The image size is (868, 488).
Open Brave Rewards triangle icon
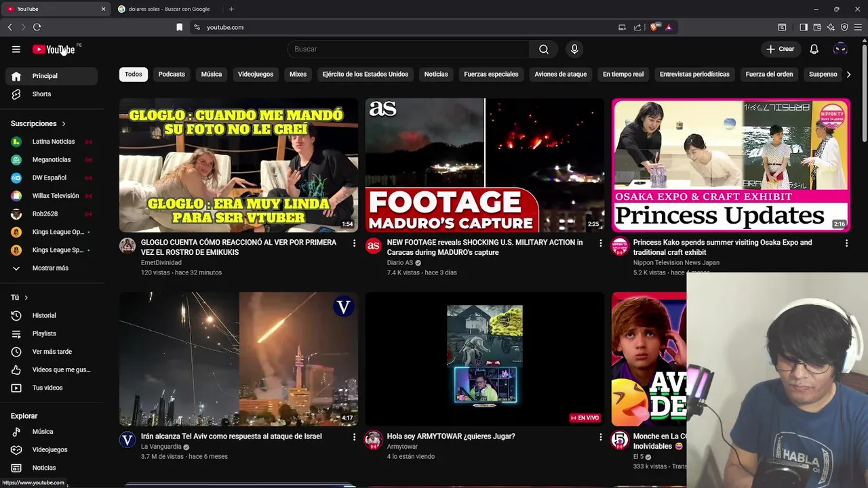[x=669, y=27]
